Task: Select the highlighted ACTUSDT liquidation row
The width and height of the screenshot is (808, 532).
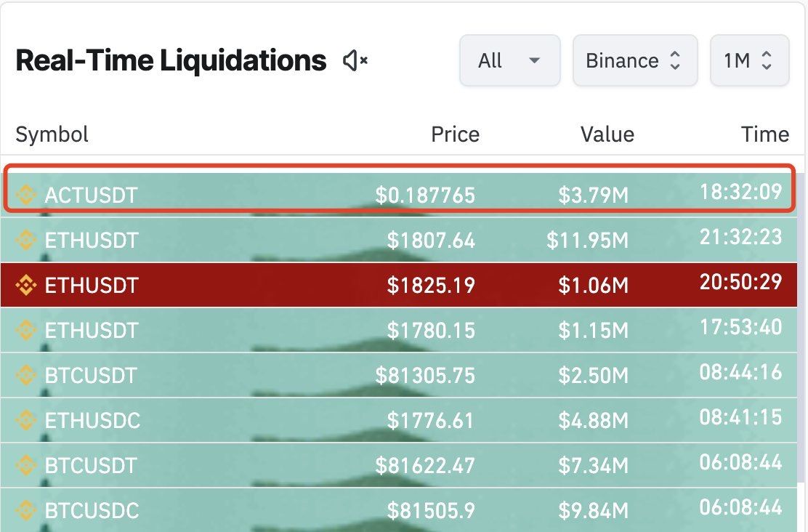Action: tap(291, 193)
